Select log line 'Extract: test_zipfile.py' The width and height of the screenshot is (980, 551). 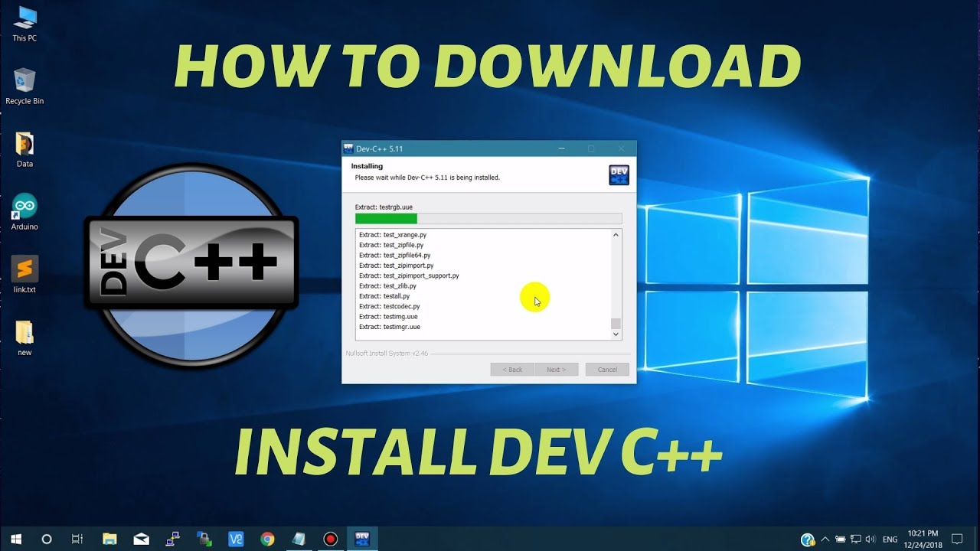391,245
